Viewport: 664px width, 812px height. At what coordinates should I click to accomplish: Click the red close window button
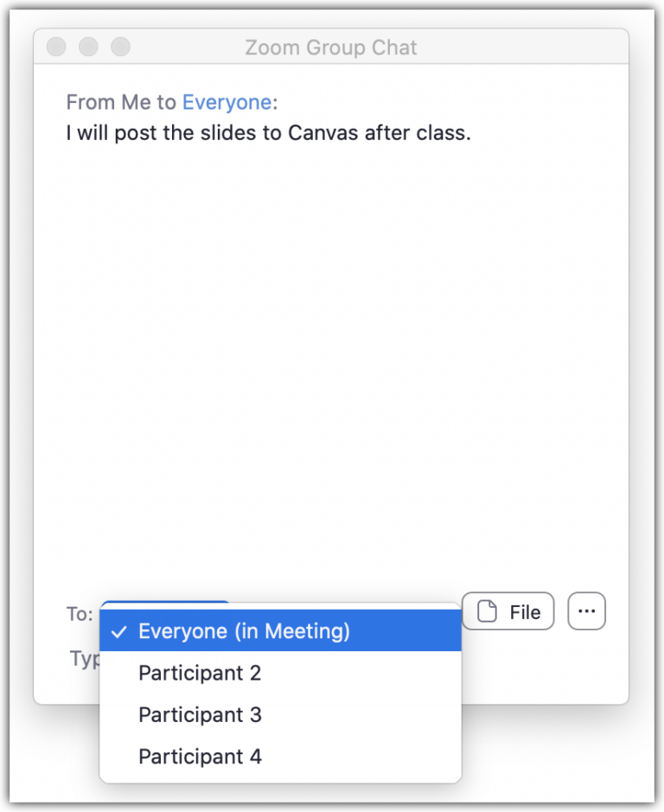click(x=56, y=47)
